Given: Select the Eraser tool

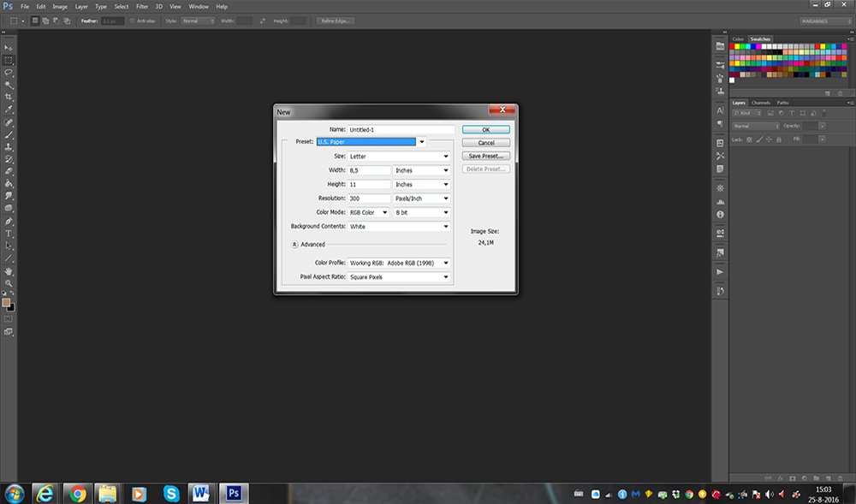Looking at the screenshot, I should coord(9,171).
